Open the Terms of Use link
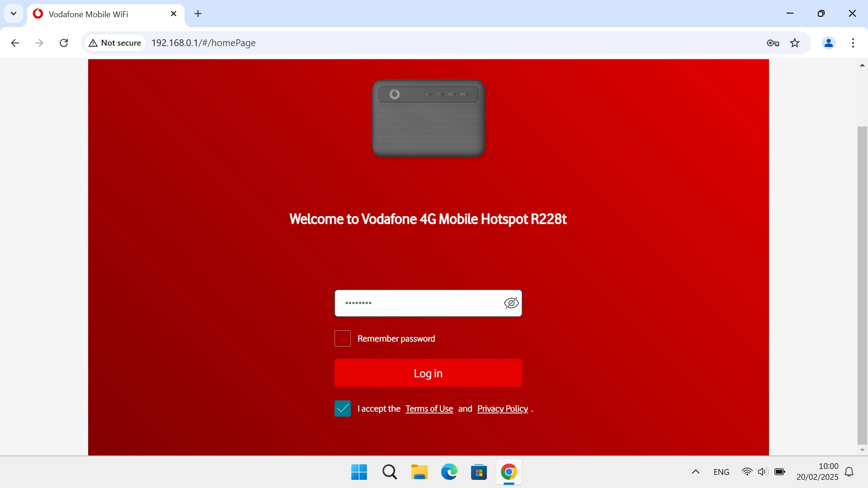This screenshot has width=868, height=488. pyautogui.click(x=429, y=409)
